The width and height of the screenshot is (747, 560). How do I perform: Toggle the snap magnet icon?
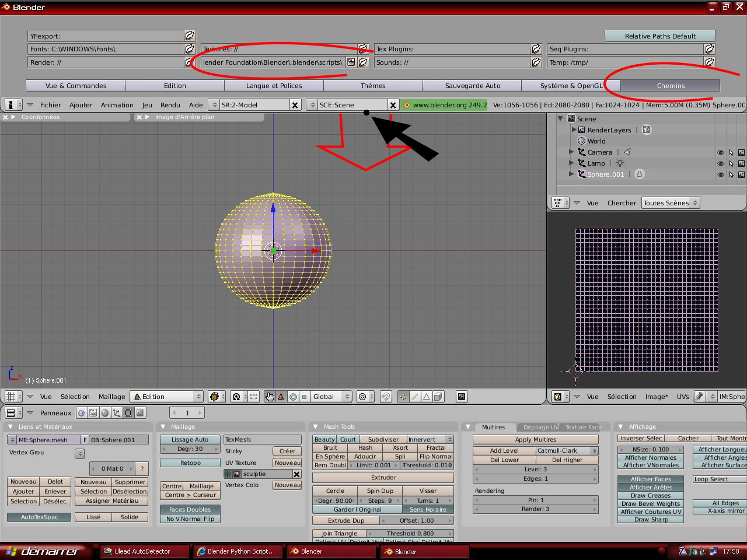pos(386,397)
